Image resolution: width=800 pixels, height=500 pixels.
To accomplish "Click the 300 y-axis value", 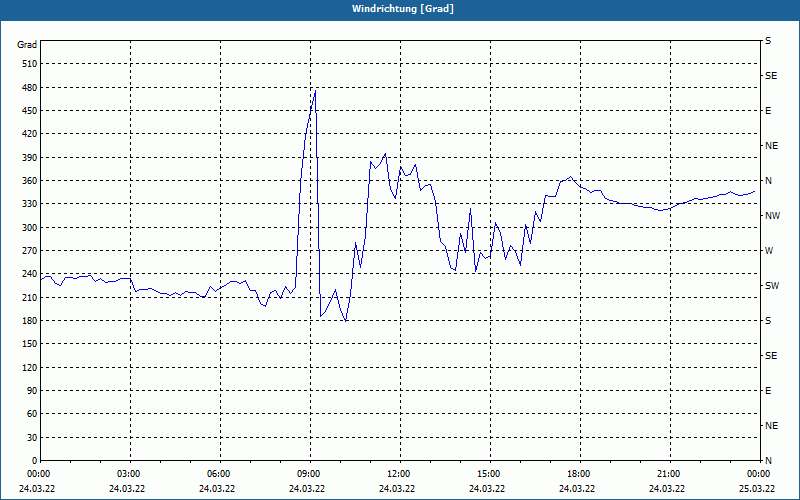I will click(30, 228).
